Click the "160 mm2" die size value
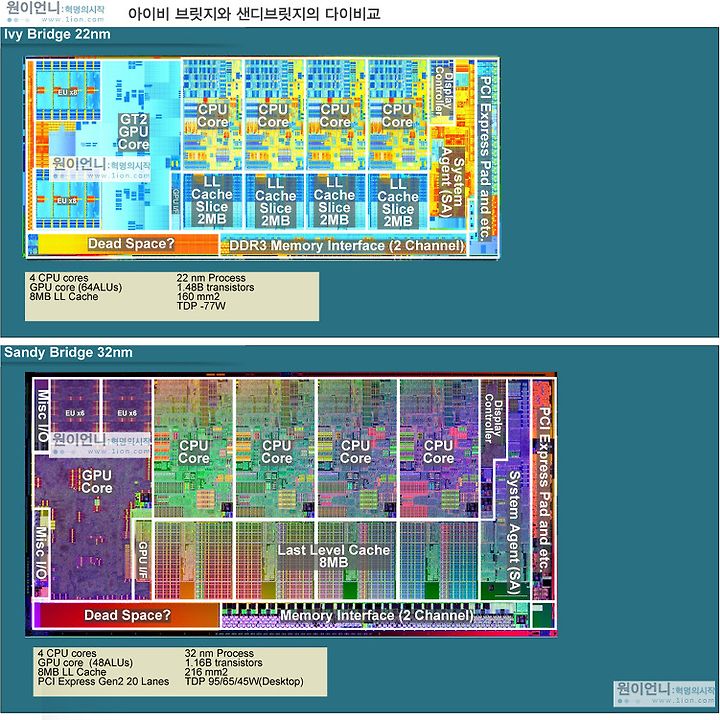The image size is (720, 720). click(x=198, y=297)
